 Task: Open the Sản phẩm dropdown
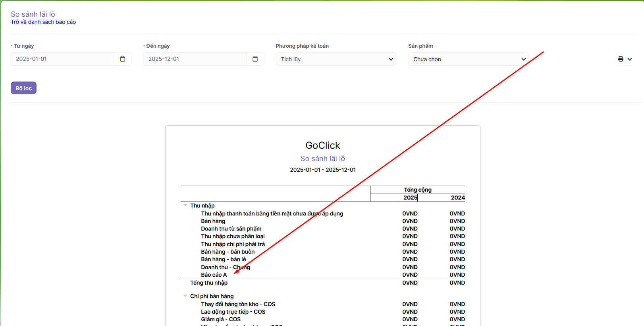[x=468, y=59]
